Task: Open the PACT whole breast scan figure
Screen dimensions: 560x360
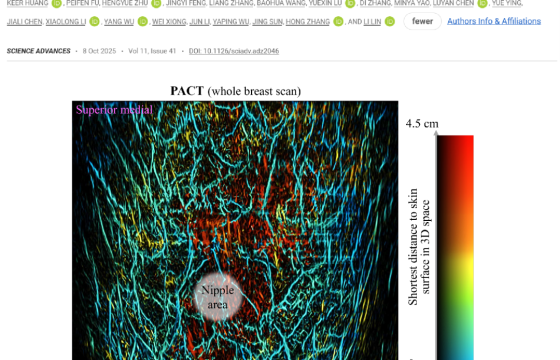Action: [x=235, y=230]
